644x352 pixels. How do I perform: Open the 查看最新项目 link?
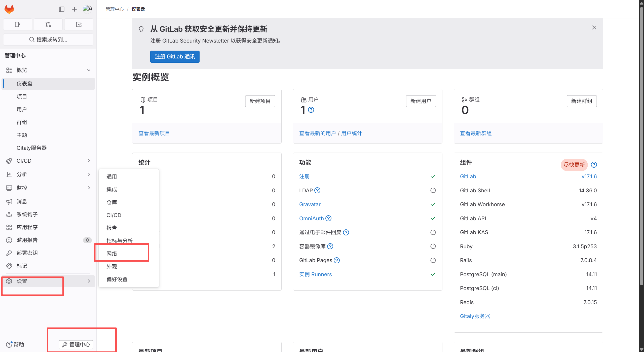[154, 133]
